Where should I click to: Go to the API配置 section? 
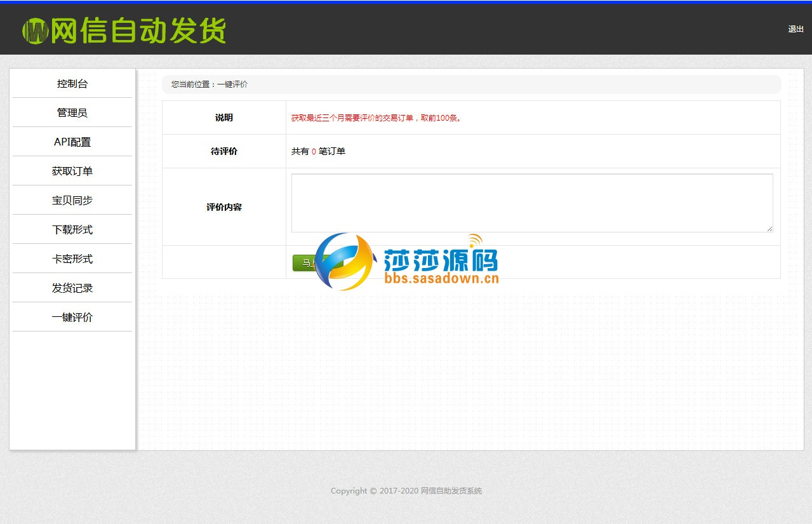click(72, 142)
